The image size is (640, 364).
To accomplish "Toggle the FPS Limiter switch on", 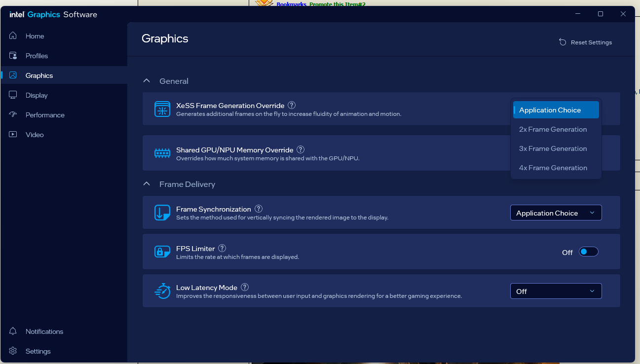I will pyautogui.click(x=588, y=252).
